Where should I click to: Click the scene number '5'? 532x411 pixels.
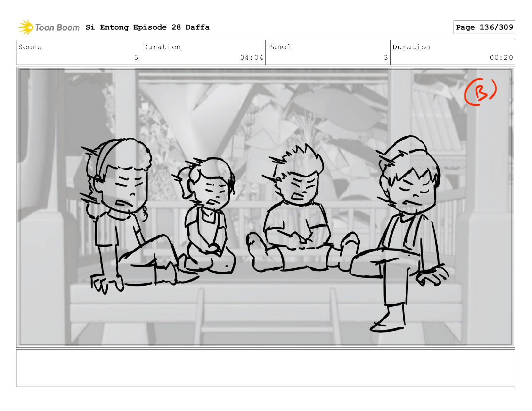(x=136, y=58)
